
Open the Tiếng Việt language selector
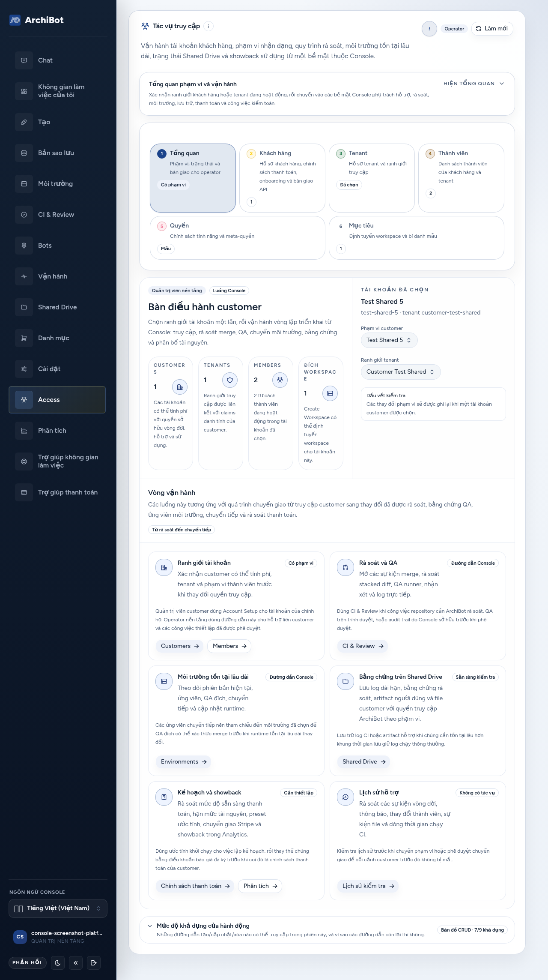coord(58,908)
